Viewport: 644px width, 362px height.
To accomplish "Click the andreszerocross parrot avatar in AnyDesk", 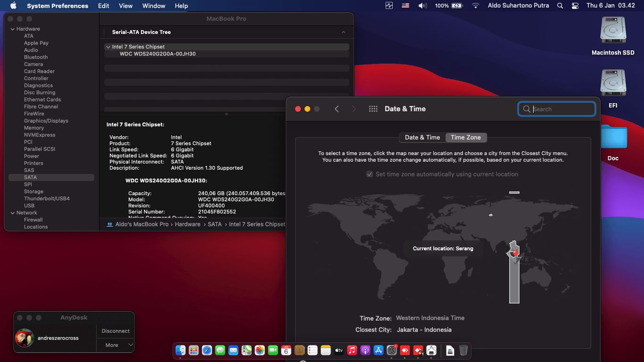I will point(25,338).
